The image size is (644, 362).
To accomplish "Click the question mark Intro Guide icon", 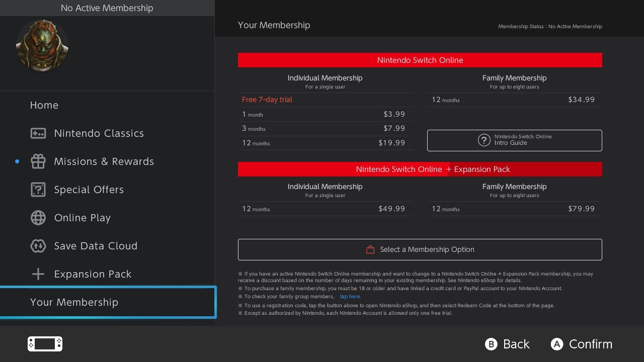I will click(484, 140).
